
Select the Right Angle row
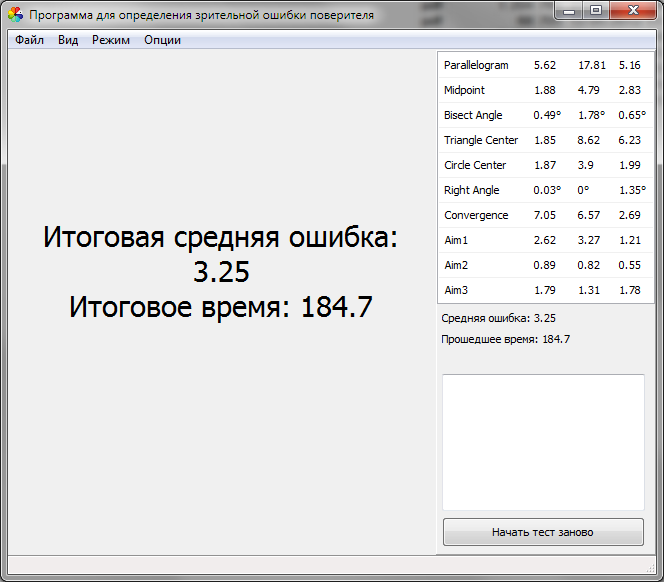(x=471, y=190)
